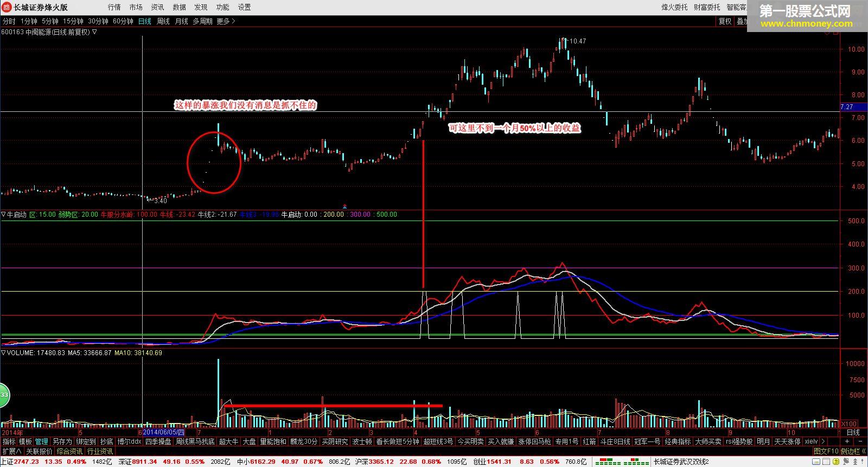Expand the 更多 period options
868x467 pixels.
click(x=226, y=21)
